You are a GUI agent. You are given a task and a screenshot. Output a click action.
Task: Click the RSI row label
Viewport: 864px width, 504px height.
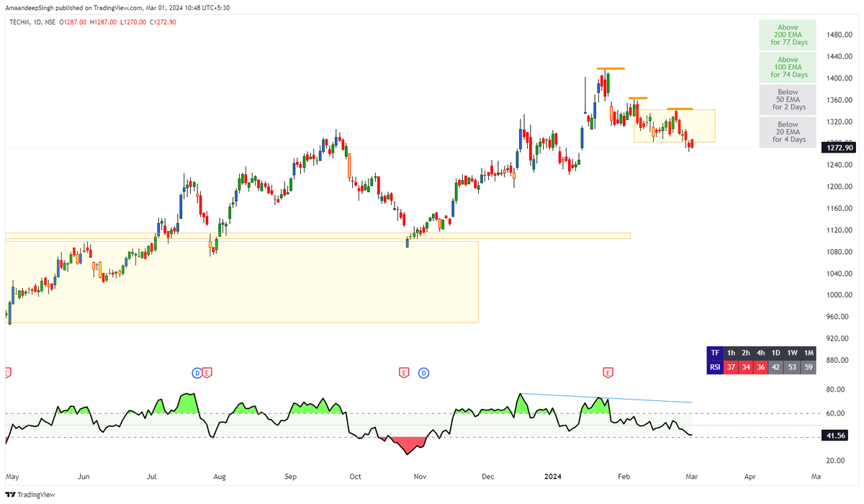pyautogui.click(x=715, y=367)
